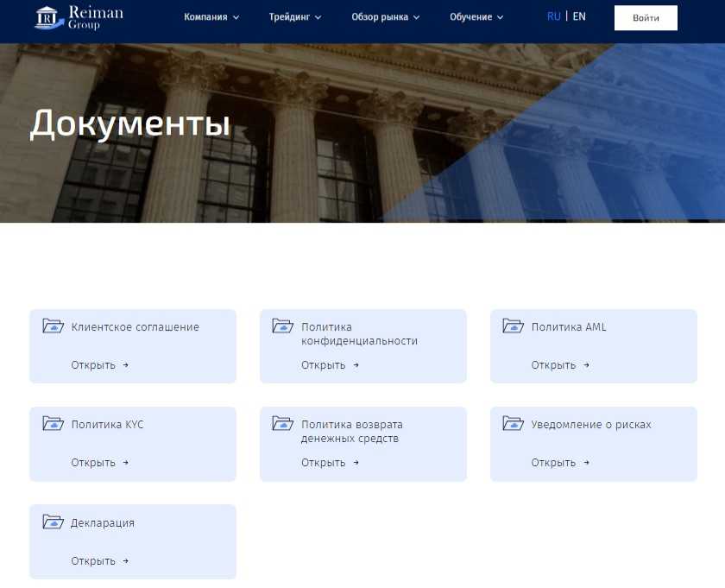Click folder icon beside Политика AML
This screenshot has width=725, height=588.
[x=514, y=326]
